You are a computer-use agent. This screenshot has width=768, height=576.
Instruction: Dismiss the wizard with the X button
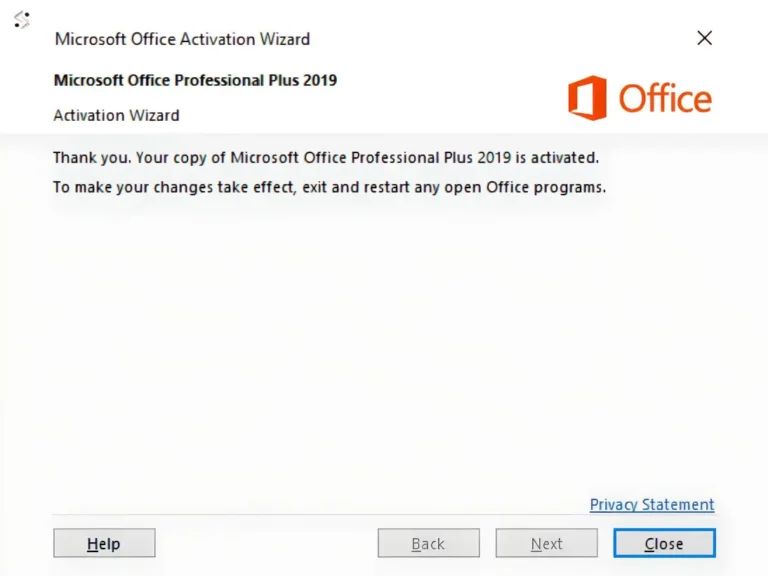point(704,38)
